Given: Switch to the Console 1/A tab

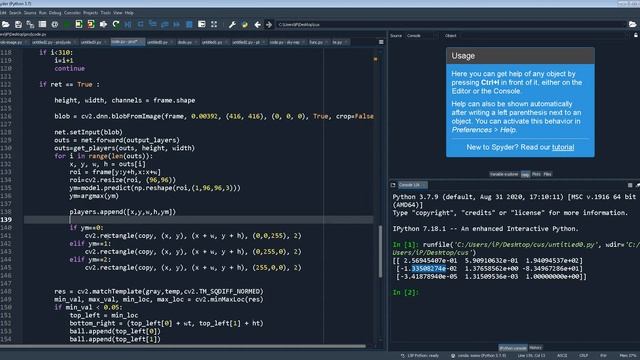Looking at the screenshot, I should pos(412,185).
